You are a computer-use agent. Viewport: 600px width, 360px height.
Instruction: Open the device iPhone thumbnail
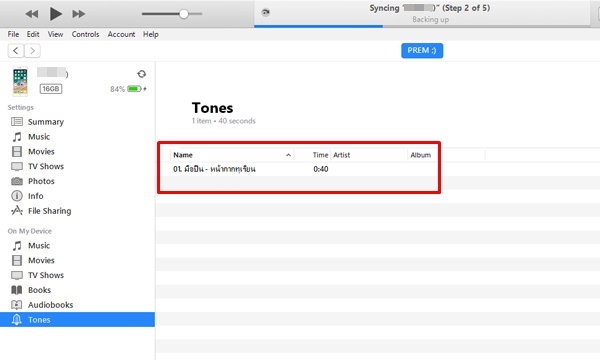[x=20, y=81]
